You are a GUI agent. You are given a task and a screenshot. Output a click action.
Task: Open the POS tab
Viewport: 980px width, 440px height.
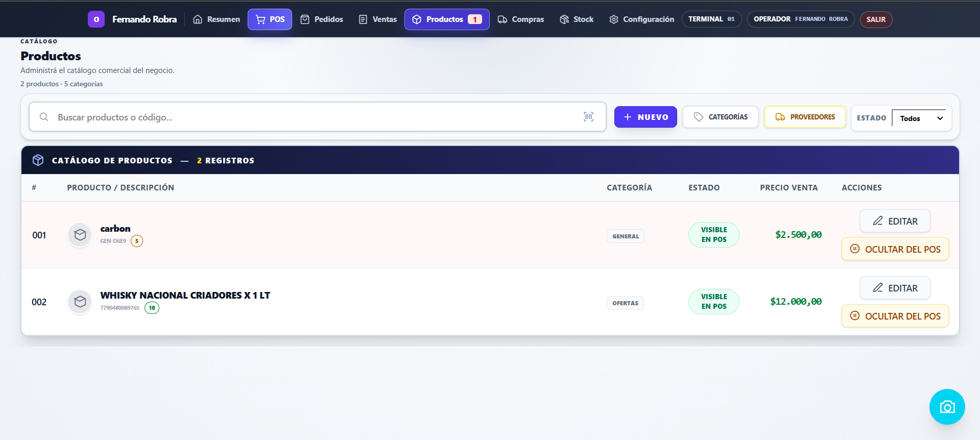pyautogui.click(x=270, y=19)
